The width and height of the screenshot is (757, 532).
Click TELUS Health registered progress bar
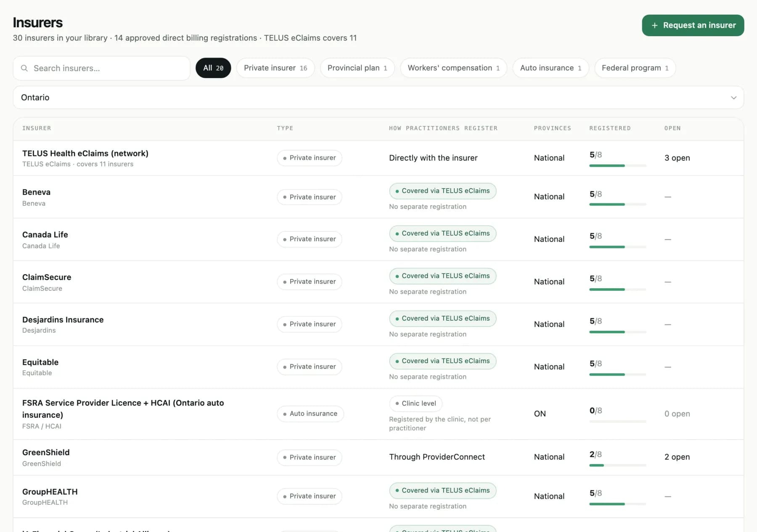617,166
